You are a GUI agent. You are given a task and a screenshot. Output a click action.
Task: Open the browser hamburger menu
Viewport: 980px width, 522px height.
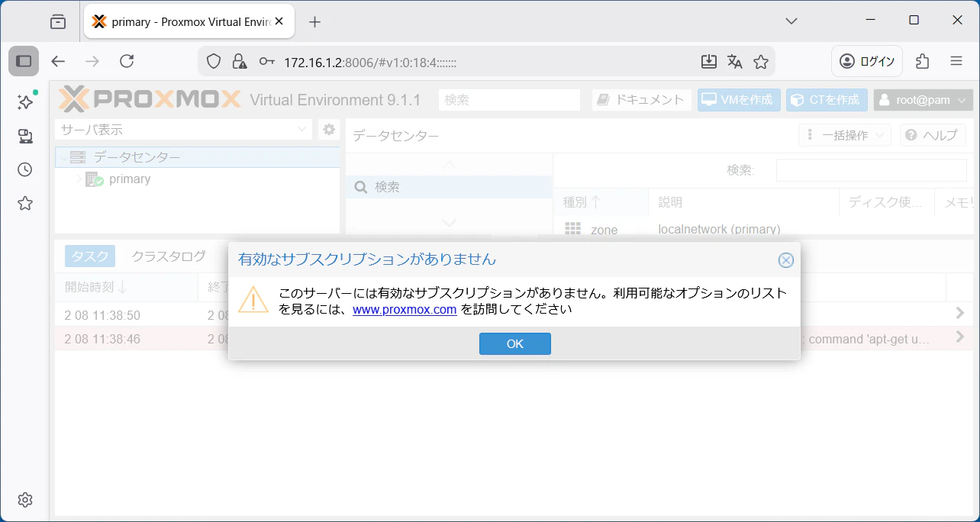coord(956,61)
